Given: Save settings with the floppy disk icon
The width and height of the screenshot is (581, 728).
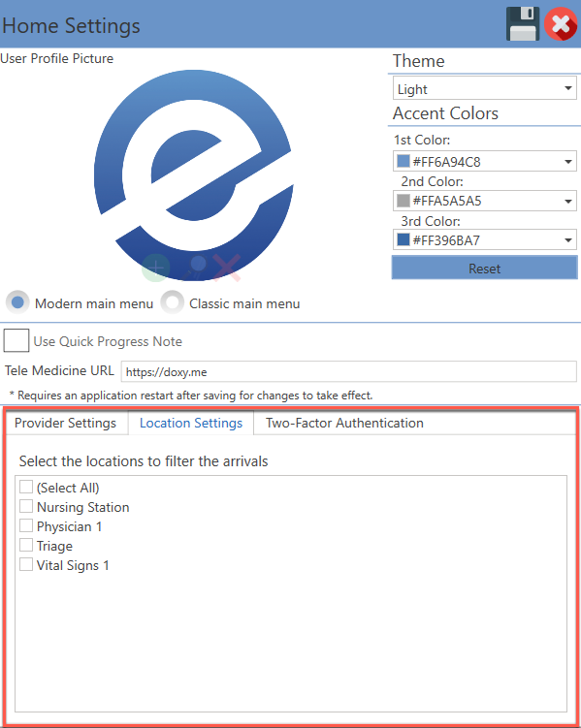Looking at the screenshot, I should 523,23.
